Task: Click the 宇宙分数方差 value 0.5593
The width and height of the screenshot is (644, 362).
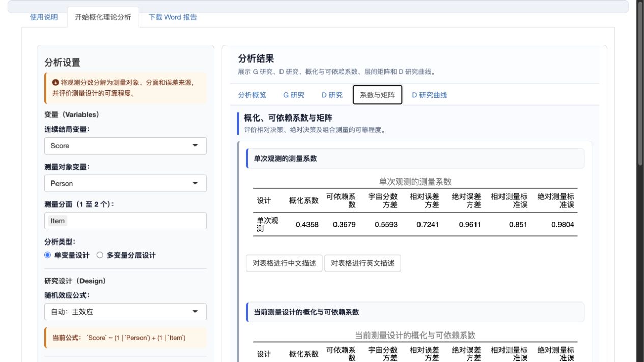Action: tap(386, 224)
